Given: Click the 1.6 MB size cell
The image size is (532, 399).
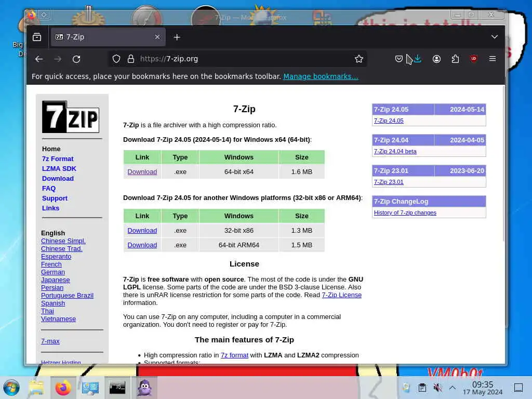Looking at the screenshot, I should (x=302, y=171).
